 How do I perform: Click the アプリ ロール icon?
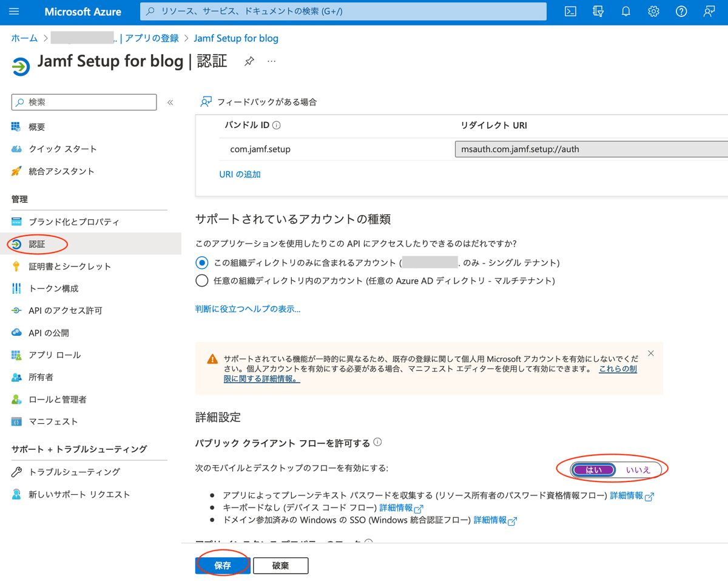16,355
